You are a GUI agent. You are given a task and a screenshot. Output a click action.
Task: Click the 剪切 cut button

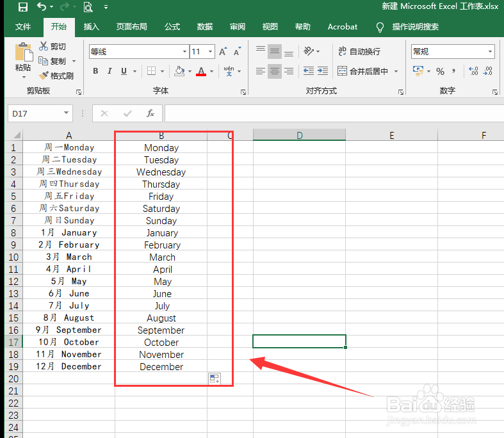[x=53, y=46]
